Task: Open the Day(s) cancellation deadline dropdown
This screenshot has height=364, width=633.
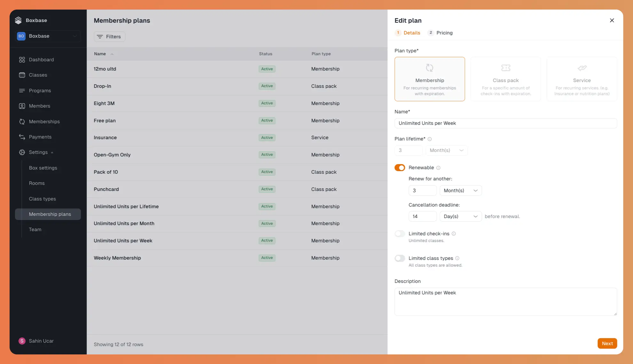Action: (460, 216)
